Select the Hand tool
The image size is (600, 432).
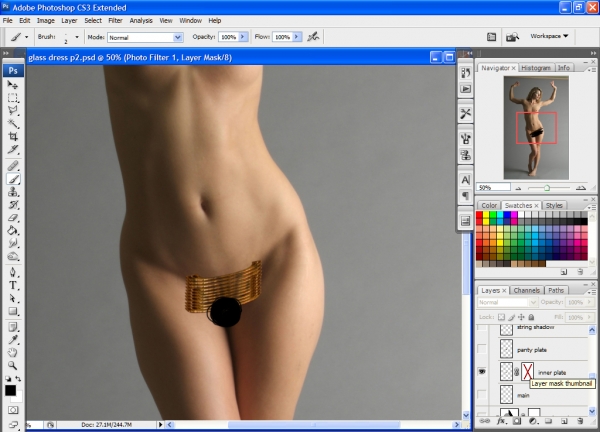coord(13,352)
